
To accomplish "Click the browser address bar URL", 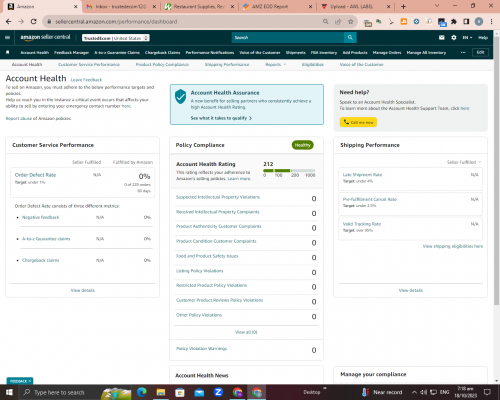I will click(x=116, y=22).
